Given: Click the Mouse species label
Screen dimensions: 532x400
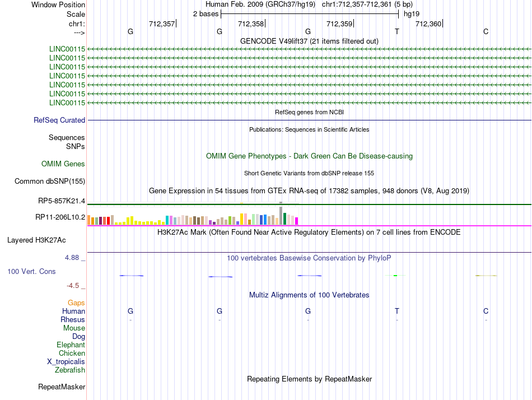Looking at the screenshot, I should [x=74, y=328].
